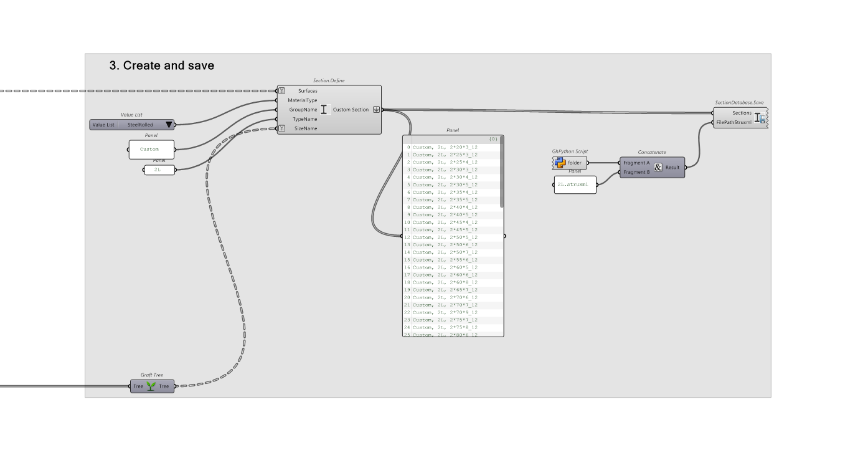Click the SectionDatabase.Save component icon
Screen dimensions: 868x460
tap(760, 117)
